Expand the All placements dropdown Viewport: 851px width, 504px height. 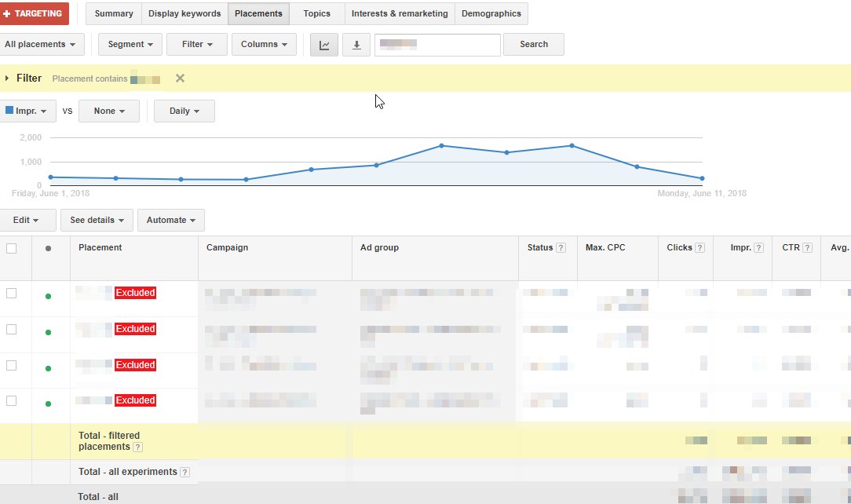(x=41, y=45)
